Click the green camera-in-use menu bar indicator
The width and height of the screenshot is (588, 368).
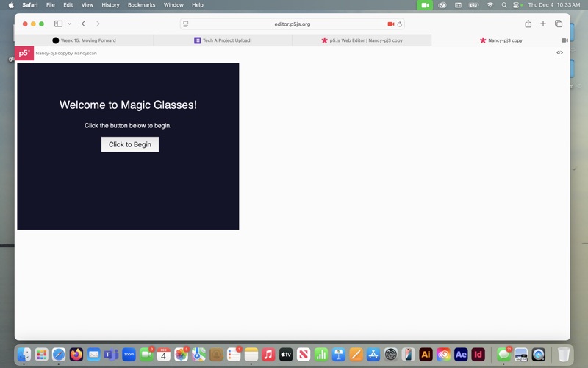coord(425,5)
